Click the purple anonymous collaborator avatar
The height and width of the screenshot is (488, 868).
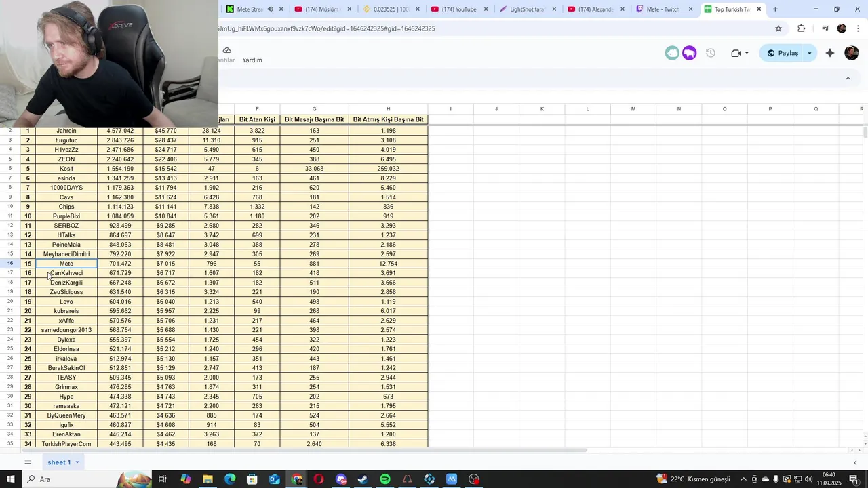pos(690,53)
